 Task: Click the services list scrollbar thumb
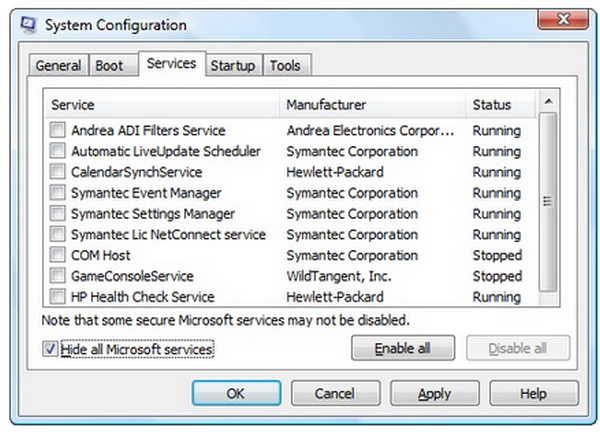547,200
